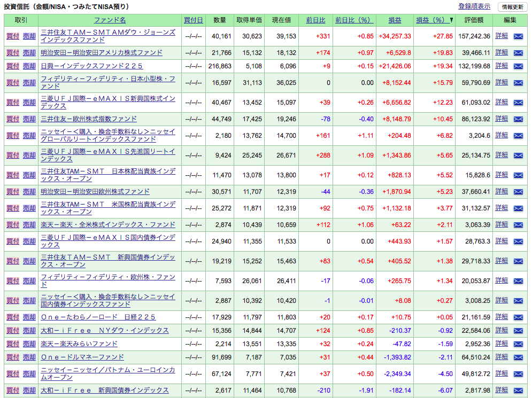The image size is (532, 398).
Task: Click 登録順表示 link at top
Action: [x=474, y=6]
